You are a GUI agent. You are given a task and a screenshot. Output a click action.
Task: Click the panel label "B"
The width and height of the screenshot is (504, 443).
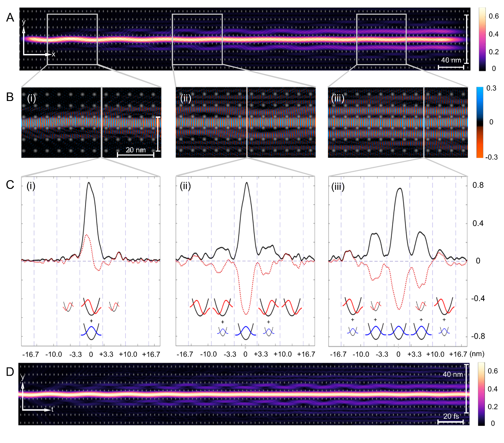(10, 97)
